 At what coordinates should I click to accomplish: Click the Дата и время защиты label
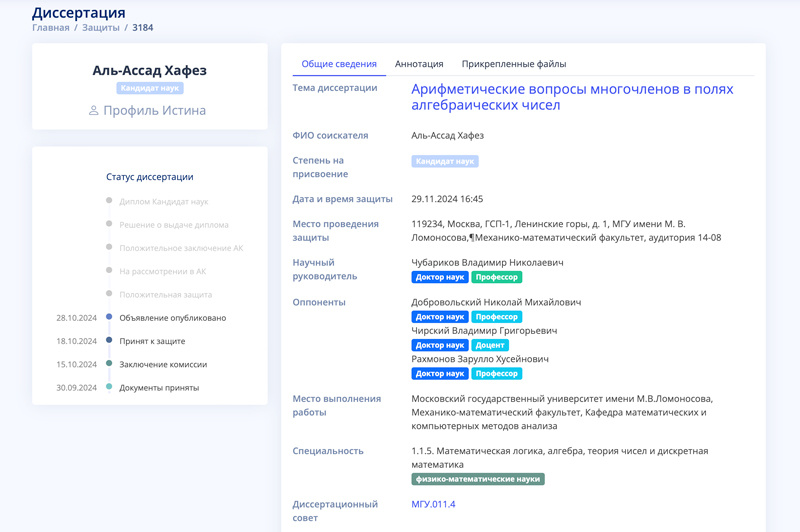tap(342, 199)
